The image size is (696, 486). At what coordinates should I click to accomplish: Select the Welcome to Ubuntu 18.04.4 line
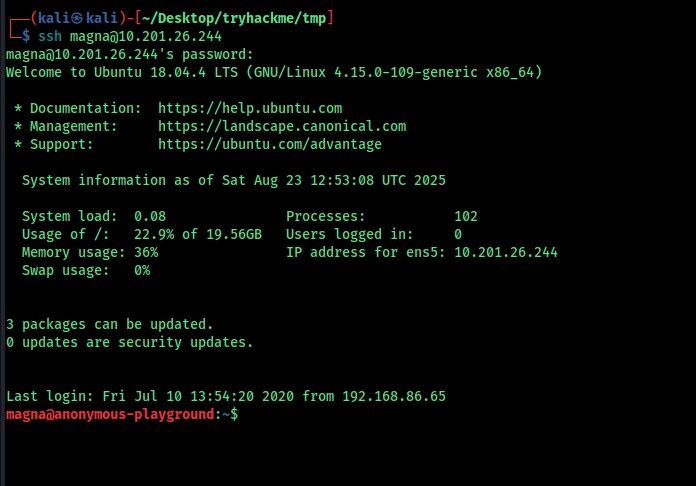[x=274, y=72]
